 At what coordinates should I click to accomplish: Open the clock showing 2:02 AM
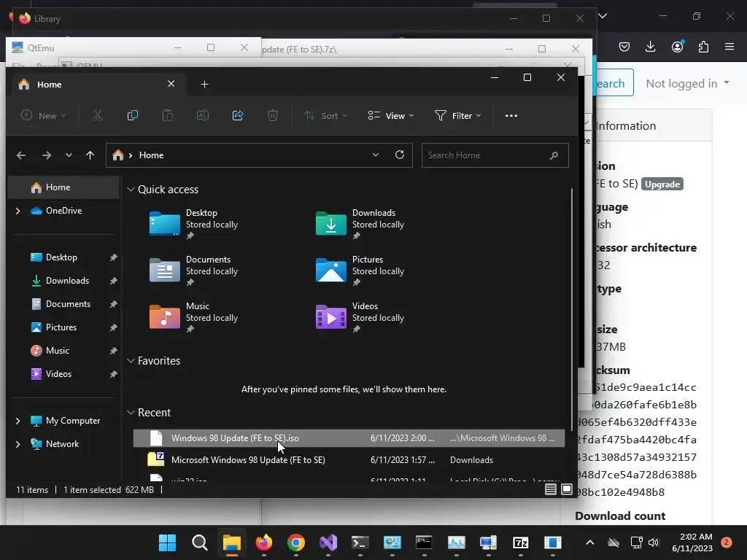(692, 542)
